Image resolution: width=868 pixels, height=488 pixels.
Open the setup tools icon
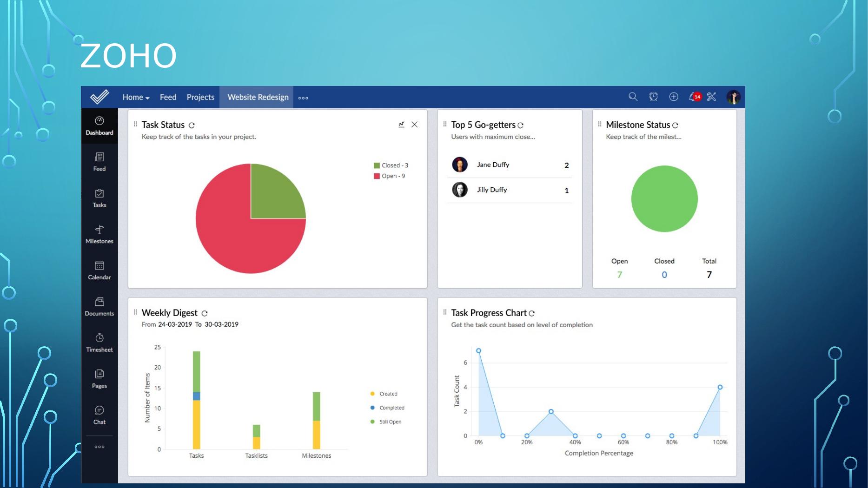coord(711,97)
